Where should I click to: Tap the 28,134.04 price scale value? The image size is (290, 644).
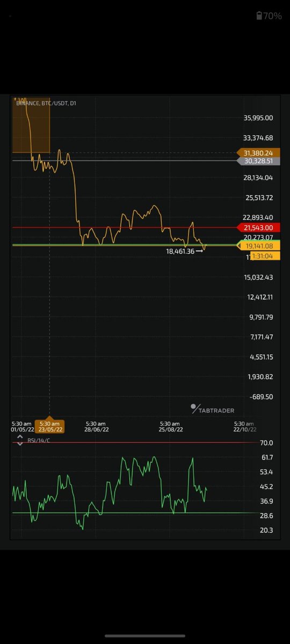[x=258, y=178]
